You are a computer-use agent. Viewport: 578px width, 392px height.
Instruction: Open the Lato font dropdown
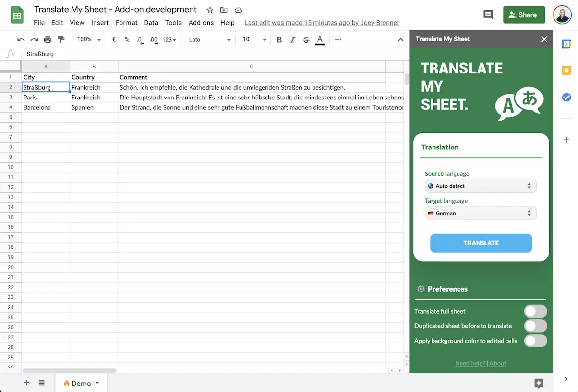(x=209, y=40)
